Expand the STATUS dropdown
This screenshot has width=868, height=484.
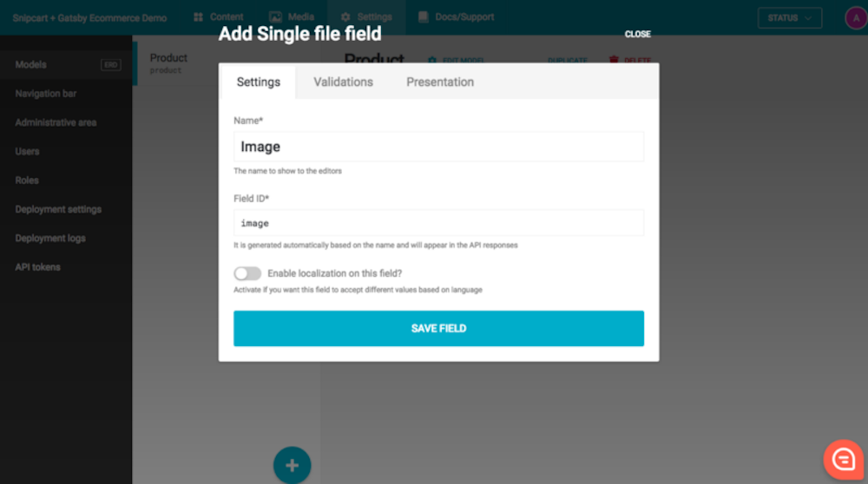789,17
